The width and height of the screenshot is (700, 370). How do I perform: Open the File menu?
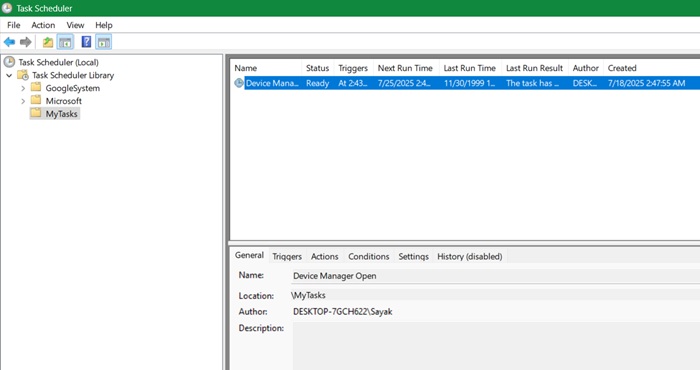(14, 25)
